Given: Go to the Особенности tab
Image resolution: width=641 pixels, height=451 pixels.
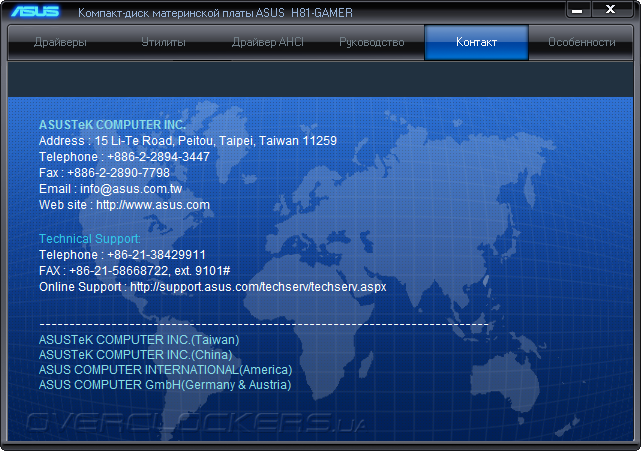Looking at the screenshot, I should coord(581,42).
